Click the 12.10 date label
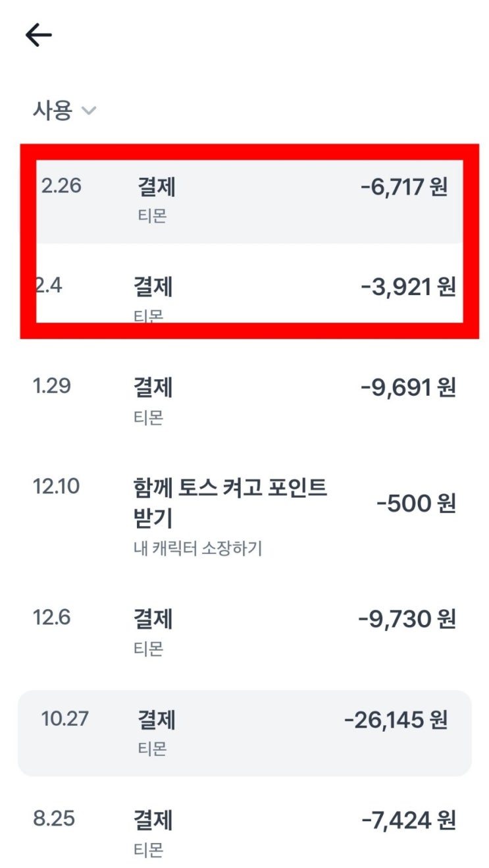The image size is (489, 868). pyautogui.click(x=56, y=487)
